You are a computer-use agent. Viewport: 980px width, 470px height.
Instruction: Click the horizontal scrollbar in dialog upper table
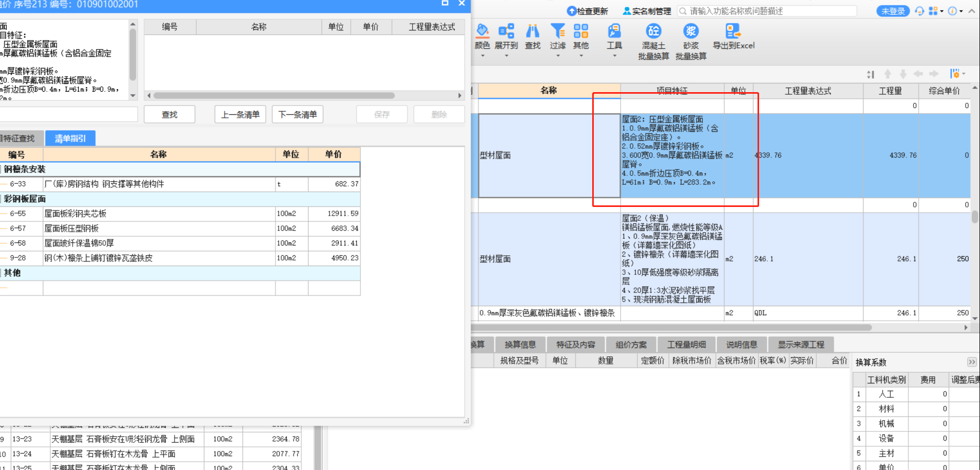274,95
